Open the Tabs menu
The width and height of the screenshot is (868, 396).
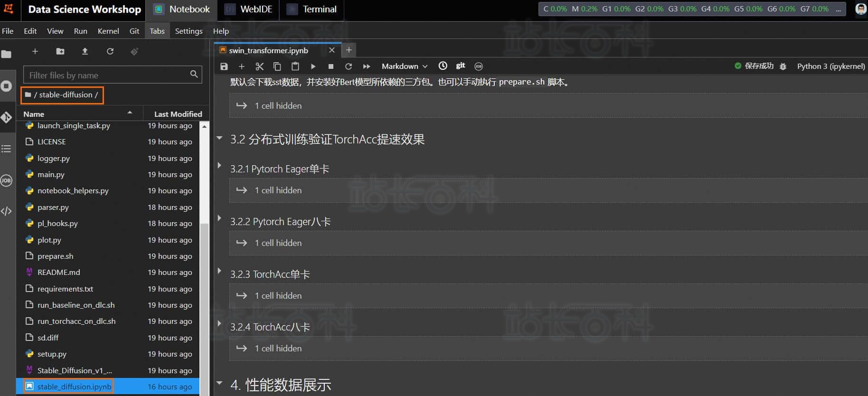click(x=157, y=31)
